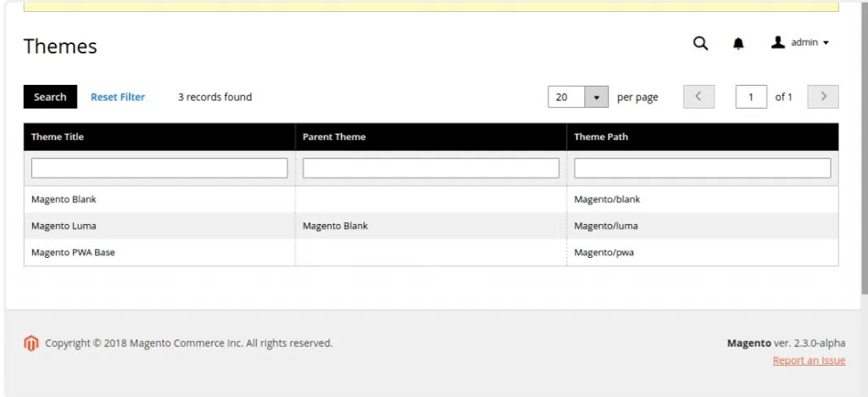The width and height of the screenshot is (868, 397).
Task: Click the Reset Filter link
Action: pyautogui.click(x=118, y=97)
